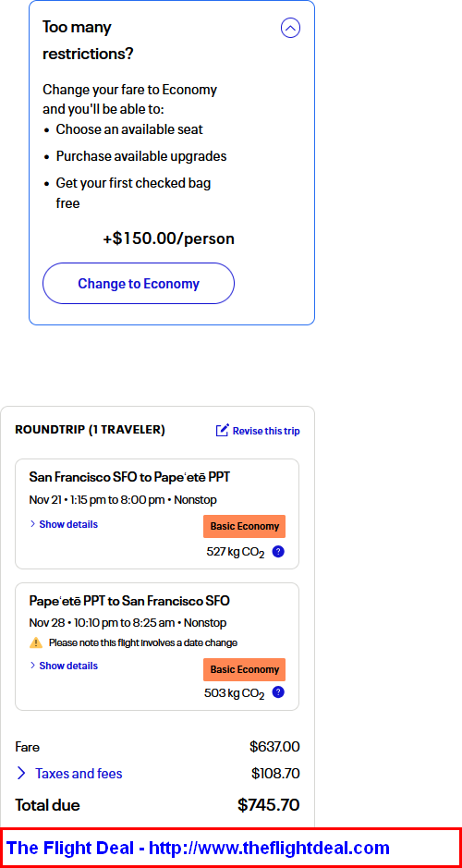Click the chevron beside outbound Show details
462x868 pixels.
coord(32,524)
